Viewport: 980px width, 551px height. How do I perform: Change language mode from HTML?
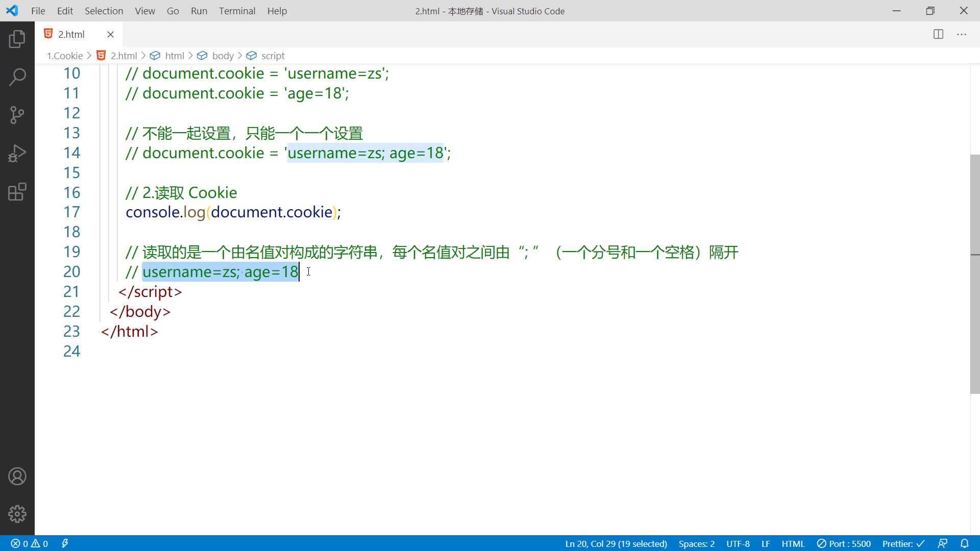coord(793,543)
